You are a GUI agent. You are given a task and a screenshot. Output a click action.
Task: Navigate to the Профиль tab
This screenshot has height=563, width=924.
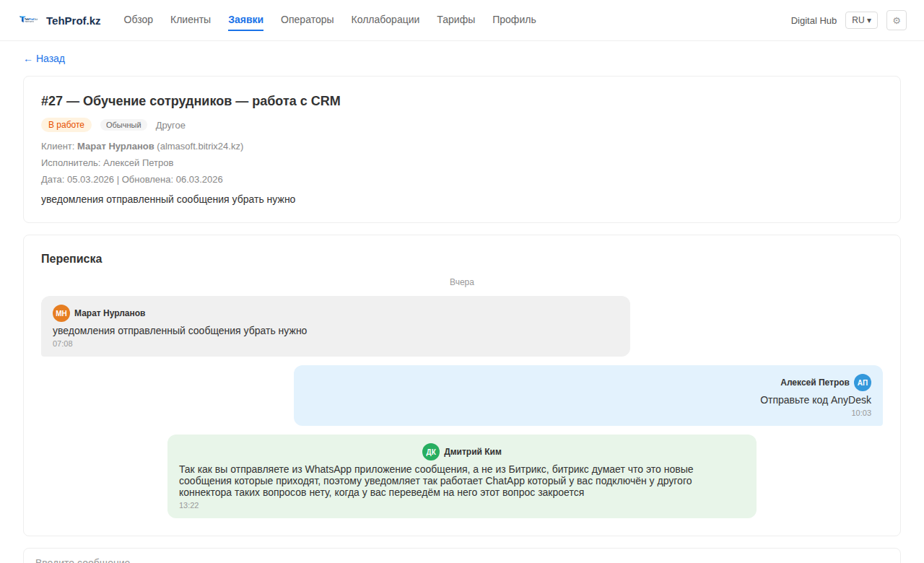[x=514, y=19]
